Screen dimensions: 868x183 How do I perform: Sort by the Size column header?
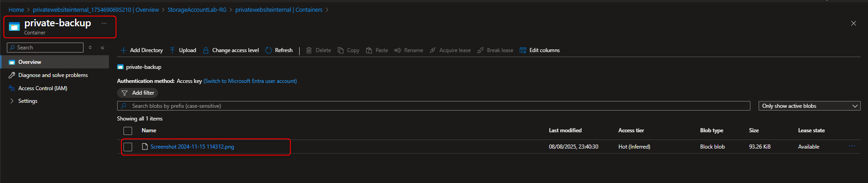pyautogui.click(x=754, y=130)
